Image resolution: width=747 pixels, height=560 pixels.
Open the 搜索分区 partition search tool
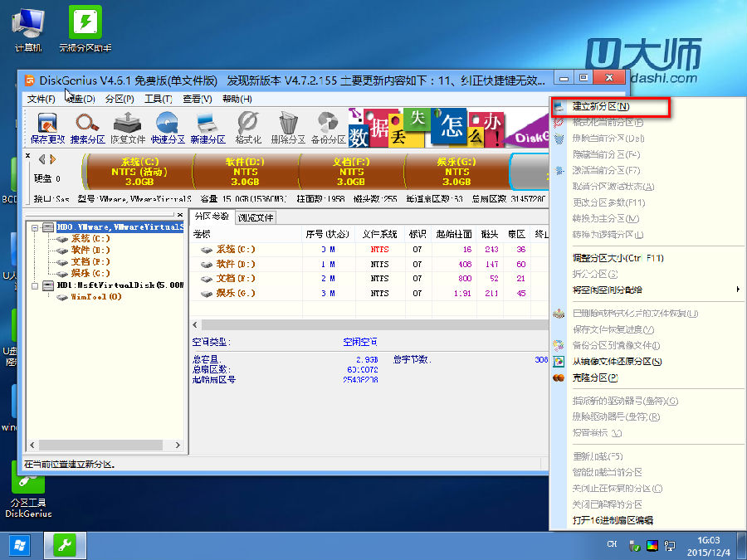pos(87,128)
